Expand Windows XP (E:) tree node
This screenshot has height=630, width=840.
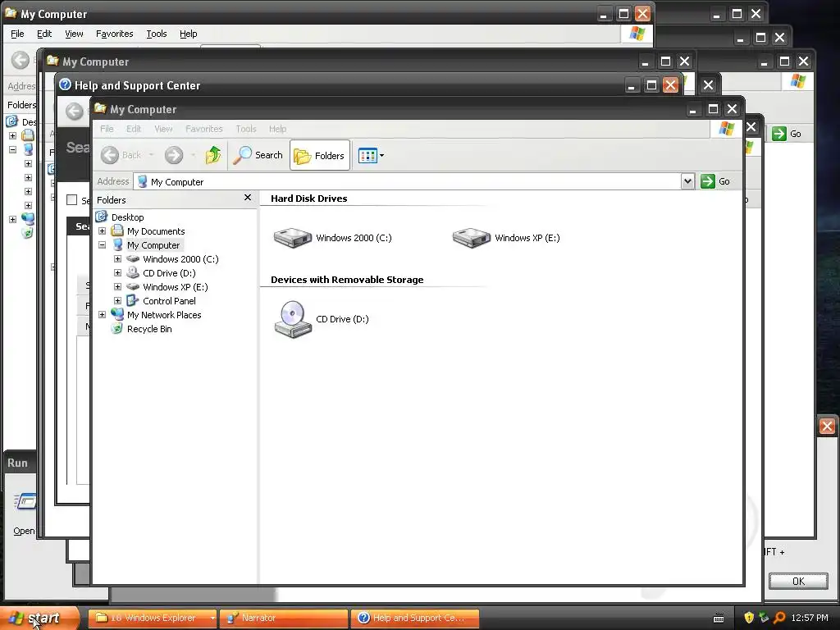tap(118, 286)
